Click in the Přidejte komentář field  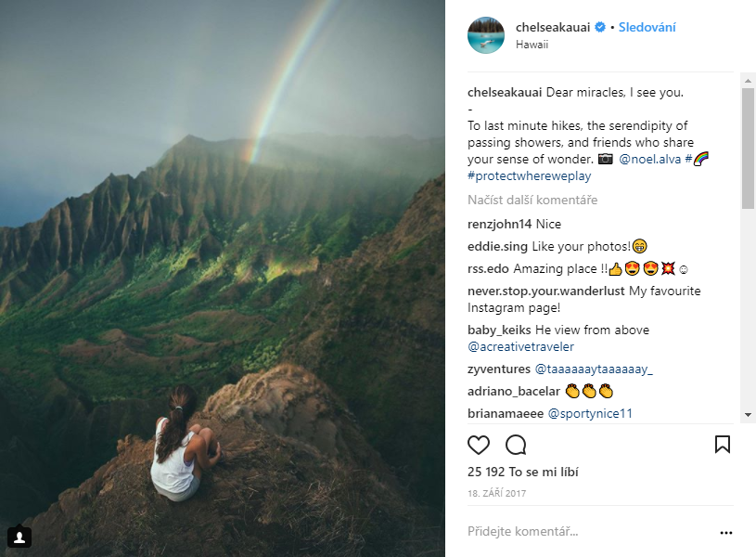(x=584, y=532)
